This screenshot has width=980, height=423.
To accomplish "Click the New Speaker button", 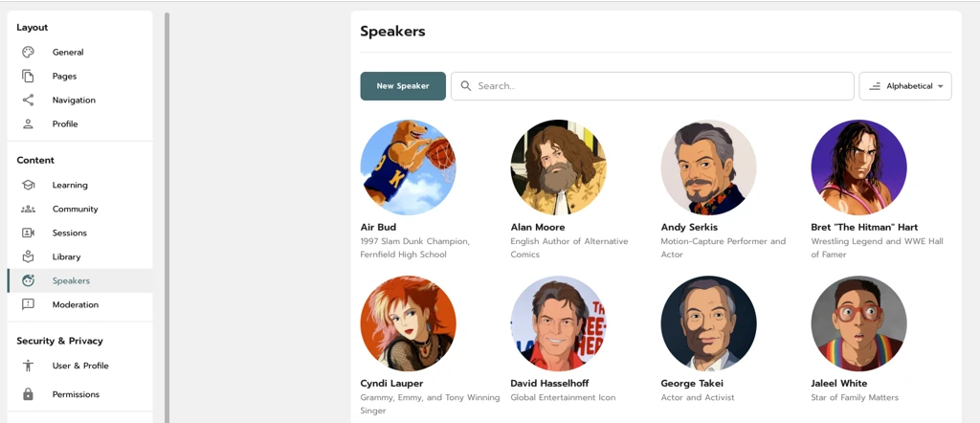I will pyautogui.click(x=403, y=86).
